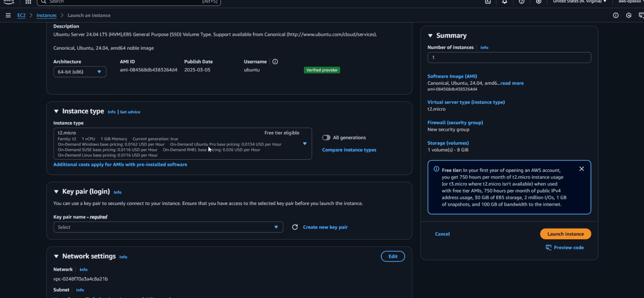This screenshot has height=298, width=644.
Task: Collapse the Key pair (login) section
Action: click(x=56, y=192)
